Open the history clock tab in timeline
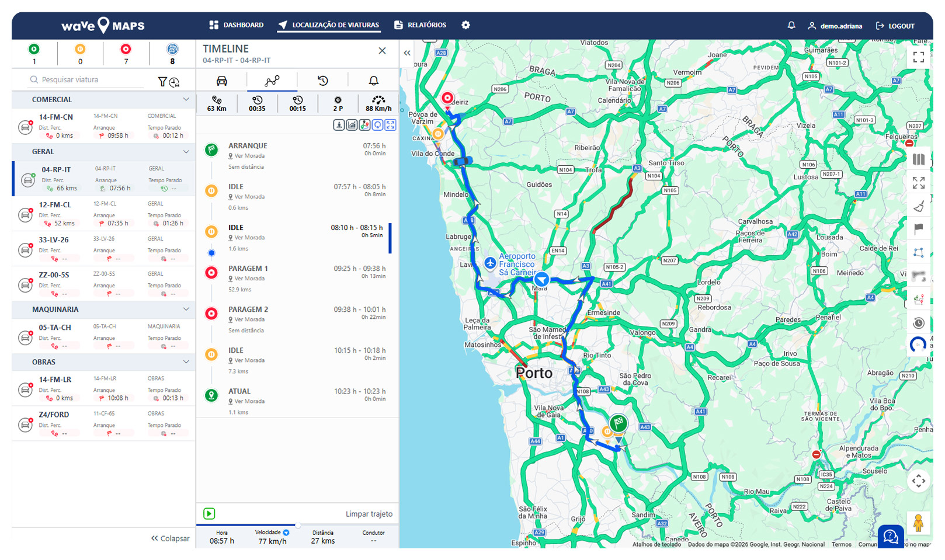The width and height of the screenshot is (945, 560). [x=323, y=81]
